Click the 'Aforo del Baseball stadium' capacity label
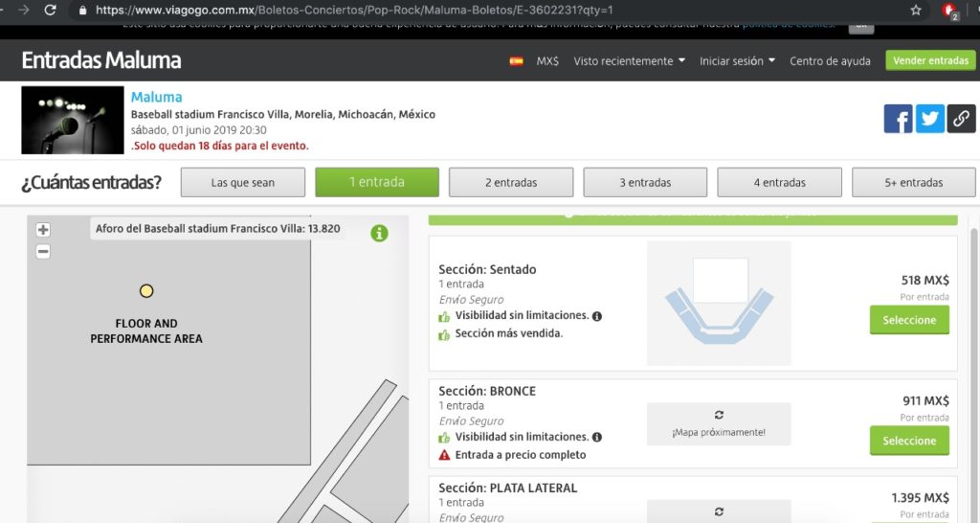980x523 pixels. tap(218, 228)
